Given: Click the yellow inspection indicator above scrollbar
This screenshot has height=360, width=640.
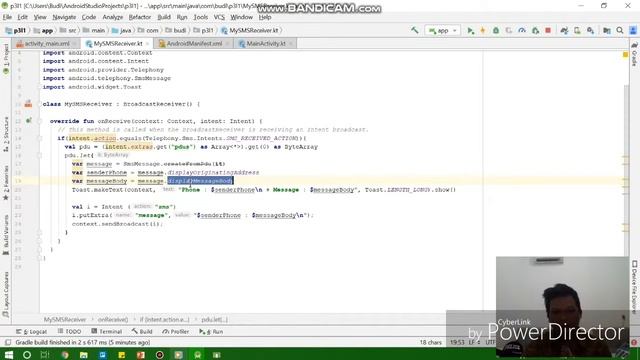Looking at the screenshot, I should coord(625,54).
